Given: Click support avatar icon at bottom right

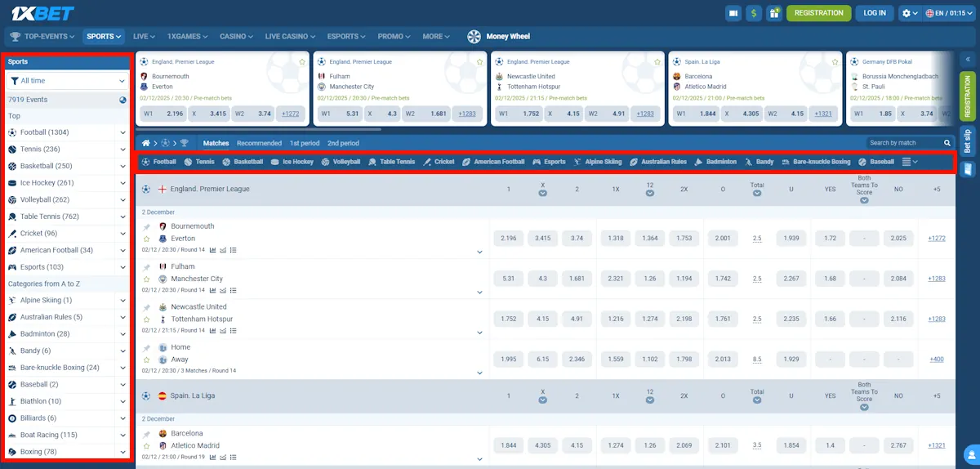Looking at the screenshot, I should [971, 453].
